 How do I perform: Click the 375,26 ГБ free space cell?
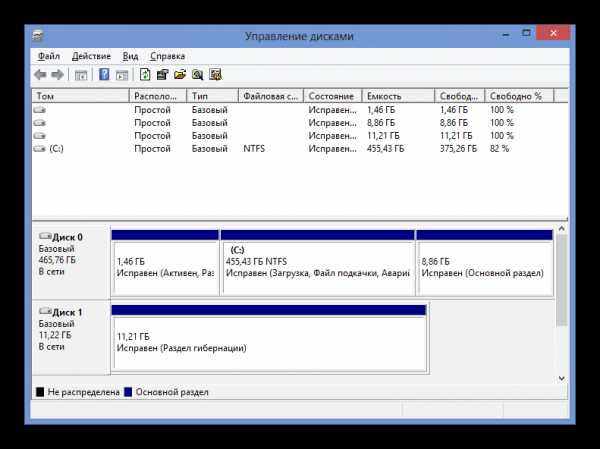point(458,149)
